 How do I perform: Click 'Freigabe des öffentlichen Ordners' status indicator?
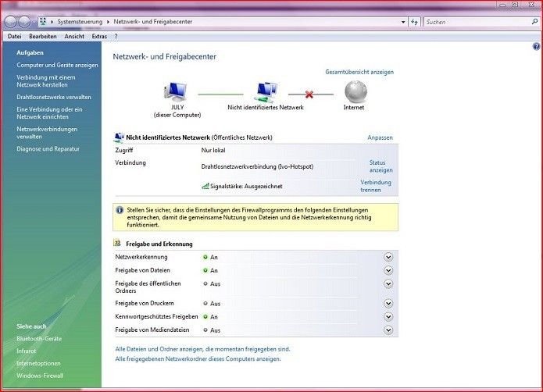click(205, 283)
